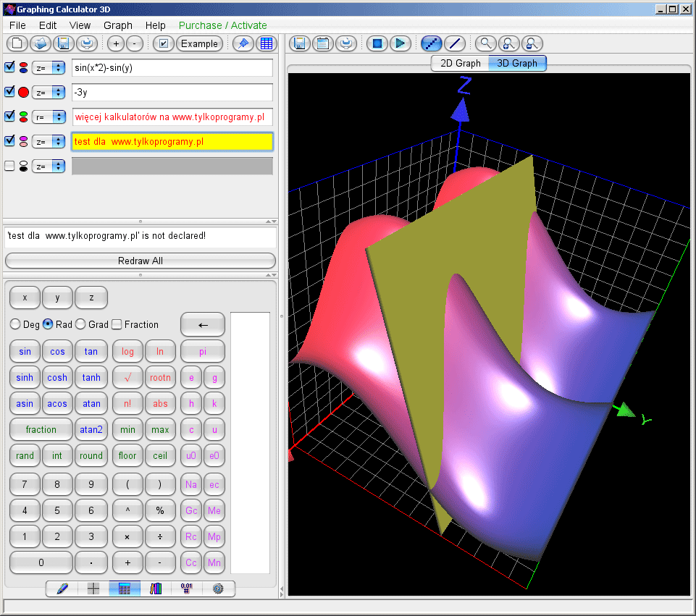Click the red color circle for the -3y equation
This screenshot has height=616, width=696.
pyautogui.click(x=23, y=93)
